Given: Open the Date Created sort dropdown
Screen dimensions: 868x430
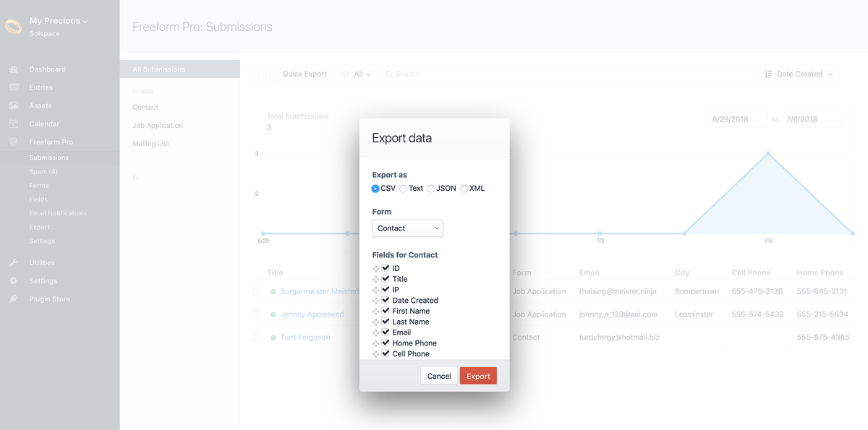Looking at the screenshot, I should [x=799, y=74].
